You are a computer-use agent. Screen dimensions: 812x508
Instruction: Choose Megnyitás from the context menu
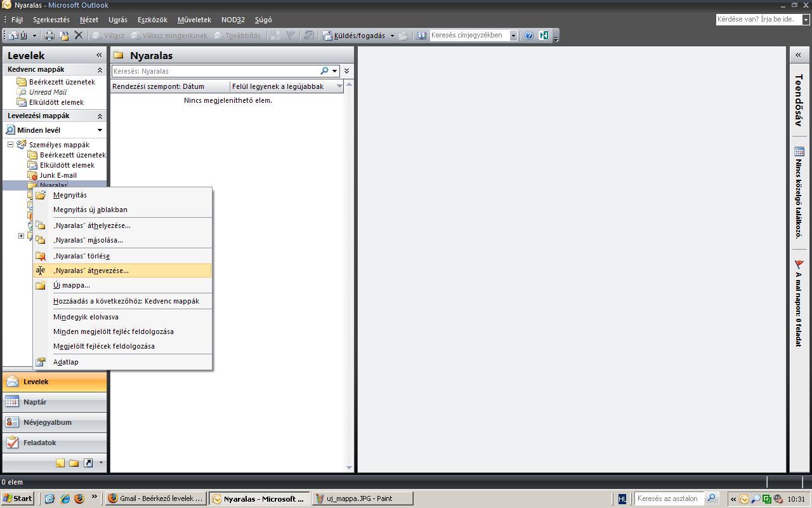pyautogui.click(x=122, y=195)
